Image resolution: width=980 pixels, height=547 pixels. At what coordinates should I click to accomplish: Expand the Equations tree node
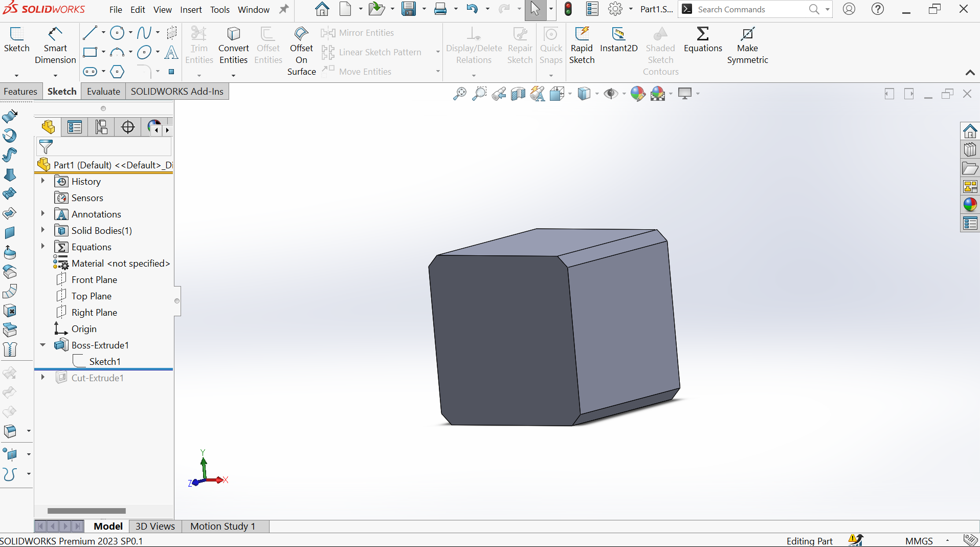(43, 247)
